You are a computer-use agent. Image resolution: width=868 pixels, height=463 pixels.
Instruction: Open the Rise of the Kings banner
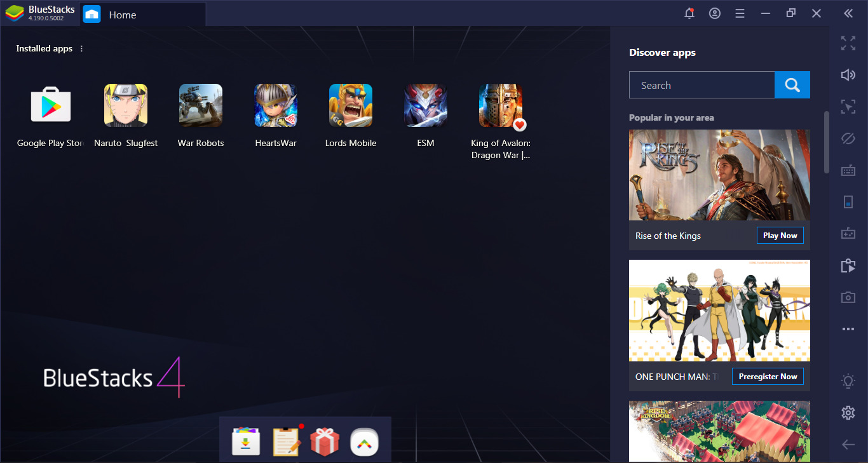coord(719,175)
